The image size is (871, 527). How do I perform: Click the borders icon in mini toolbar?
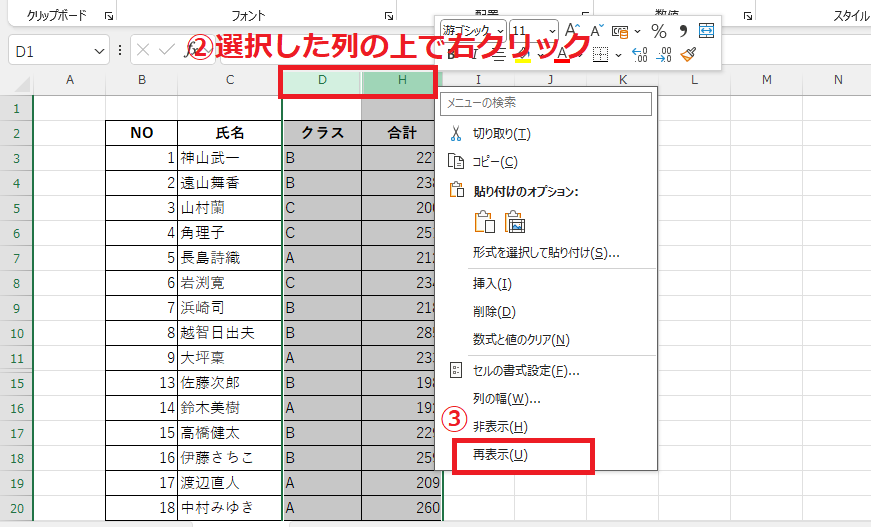click(x=600, y=54)
